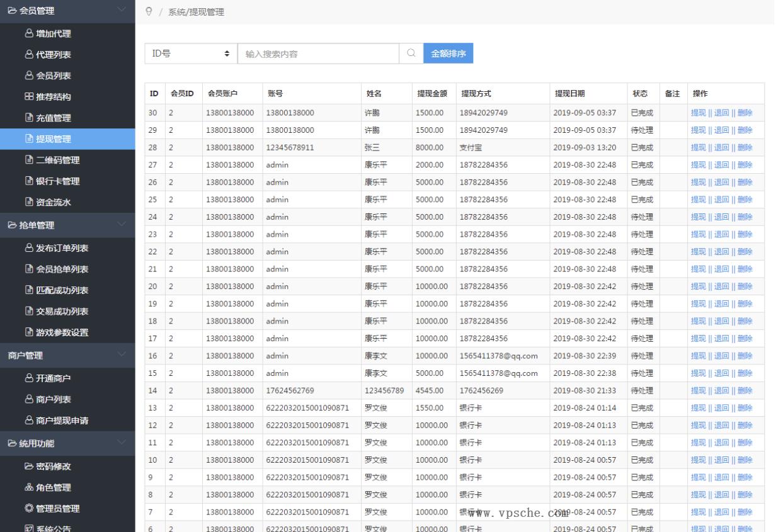Click amount 4545.00 in row 14
The image size is (783, 532).
[430, 390]
